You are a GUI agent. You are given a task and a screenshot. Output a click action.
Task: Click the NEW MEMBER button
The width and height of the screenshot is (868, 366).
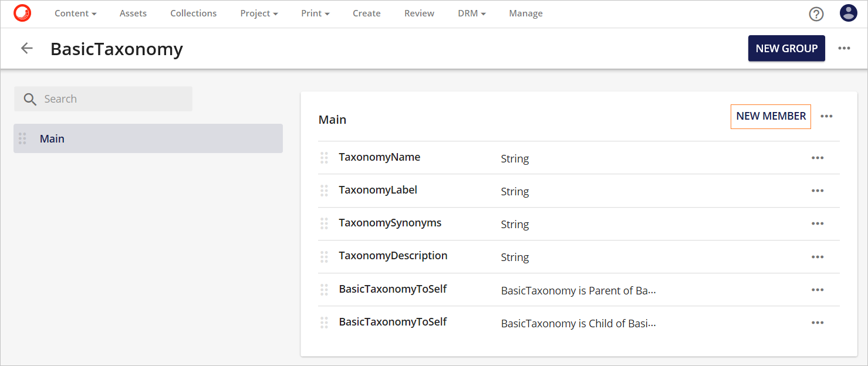point(771,116)
